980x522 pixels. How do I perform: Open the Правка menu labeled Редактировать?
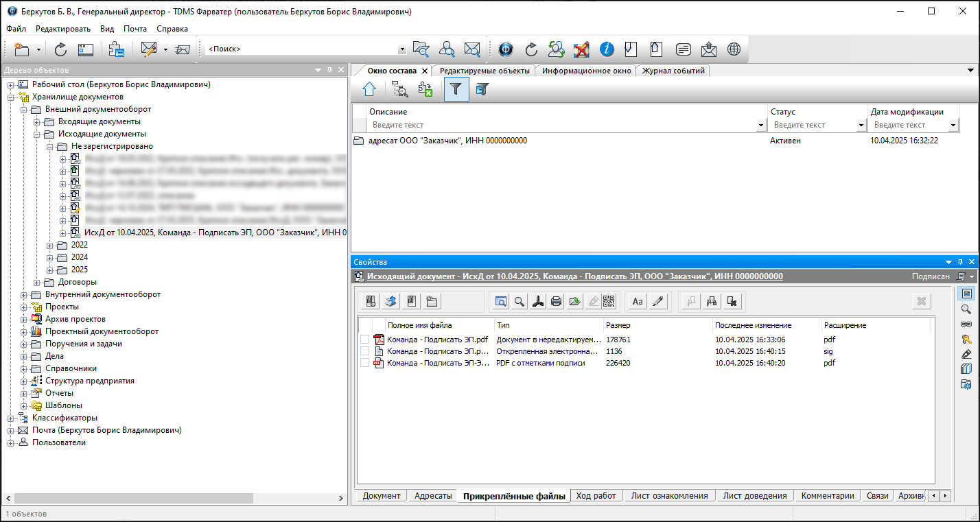[x=62, y=29]
